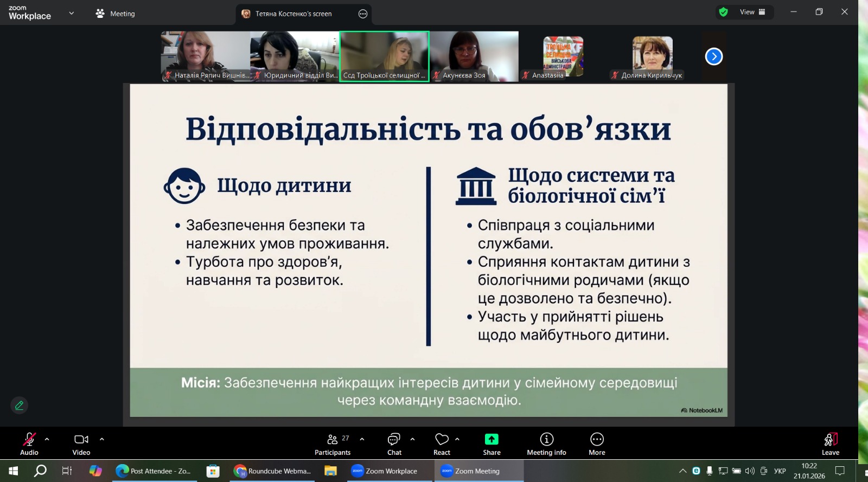Image resolution: width=868 pixels, height=482 pixels.
Task: Click the green Share screen button
Action: tap(492, 444)
